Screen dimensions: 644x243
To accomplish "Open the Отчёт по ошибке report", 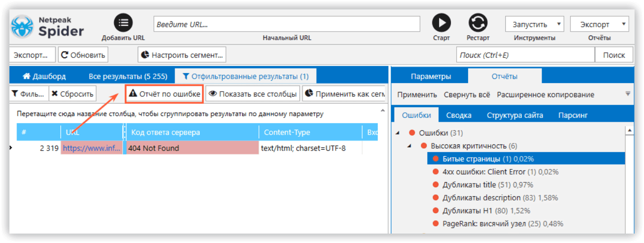I will [x=165, y=94].
